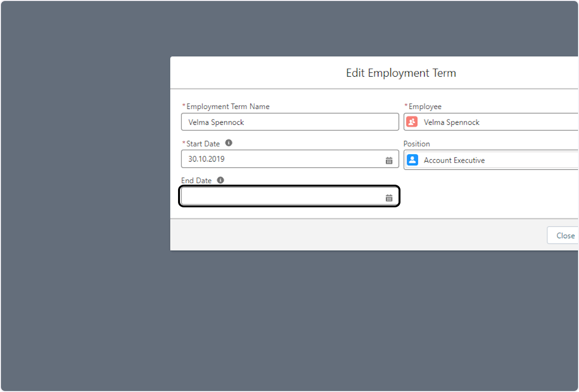Viewport: 579px width, 392px height.
Task: Open the Start Date calendar picker icon
Action: (389, 160)
